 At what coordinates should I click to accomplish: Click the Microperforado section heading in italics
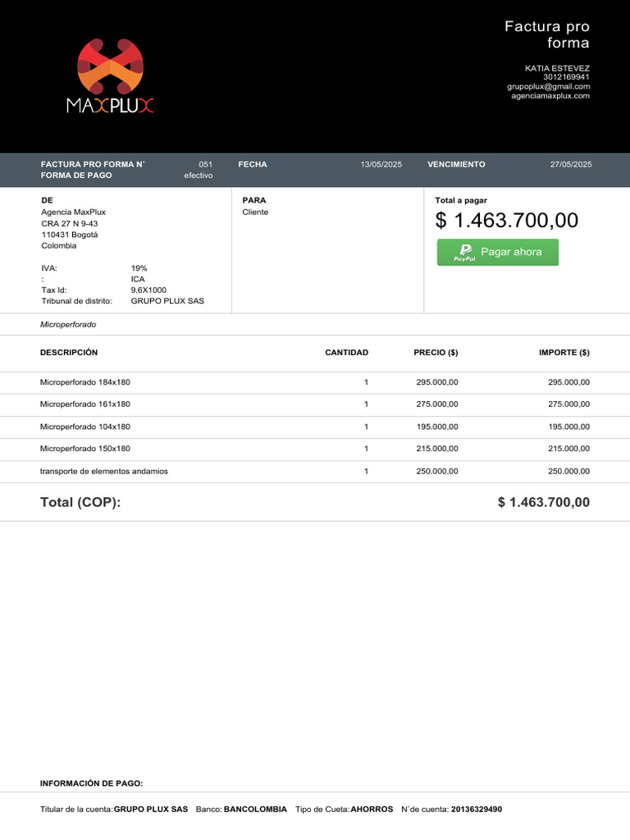coord(68,325)
